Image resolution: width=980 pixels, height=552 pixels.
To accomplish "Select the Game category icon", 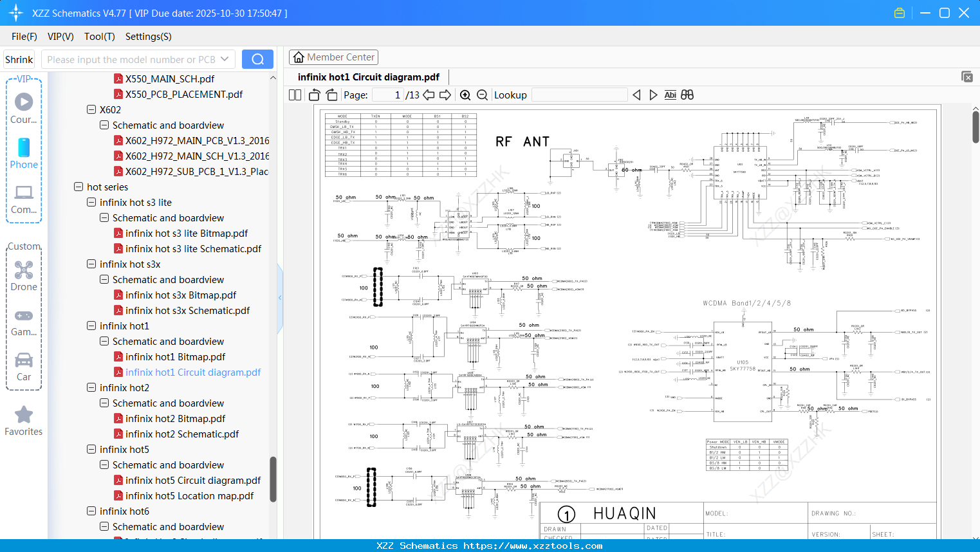I will [23, 315].
